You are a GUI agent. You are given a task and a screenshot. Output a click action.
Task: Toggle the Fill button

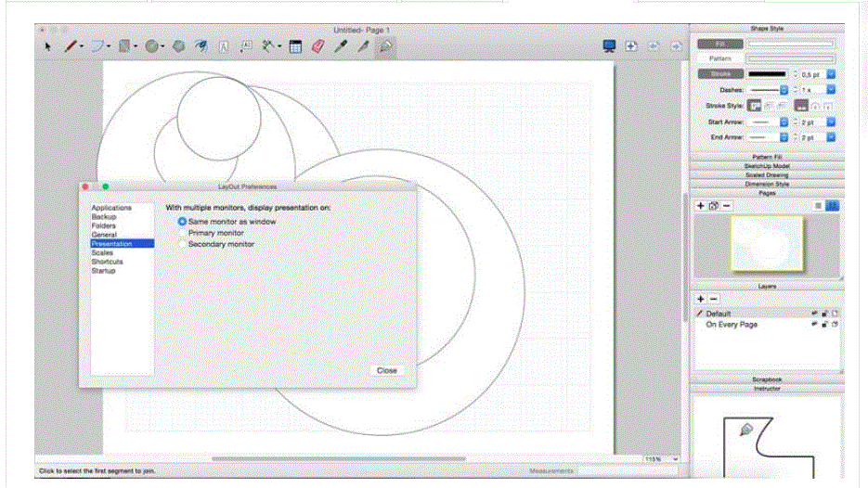coord(720,44)
